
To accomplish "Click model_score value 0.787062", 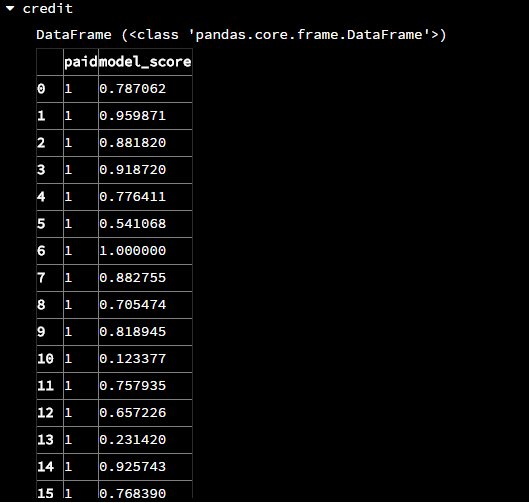I will coord(133,89).
